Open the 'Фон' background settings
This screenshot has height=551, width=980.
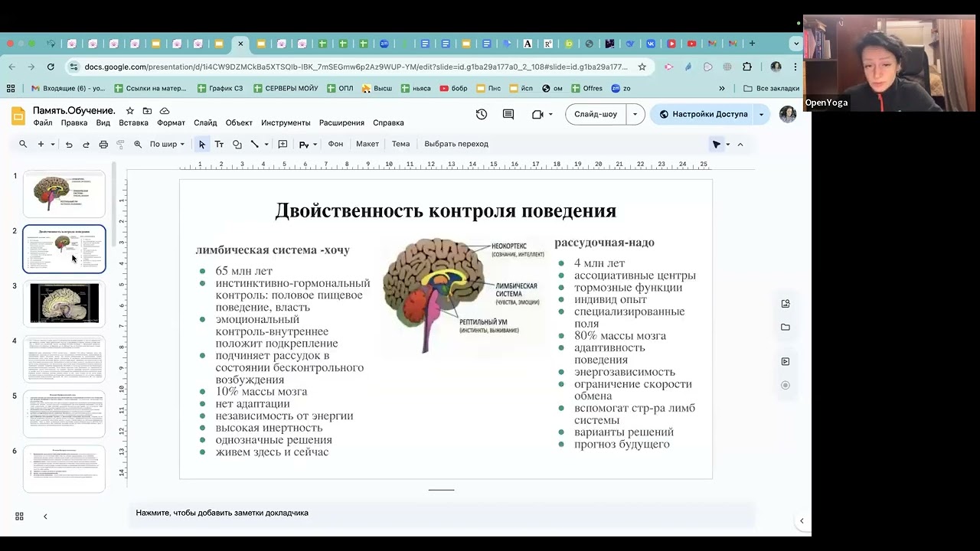(x=335, y=144)
